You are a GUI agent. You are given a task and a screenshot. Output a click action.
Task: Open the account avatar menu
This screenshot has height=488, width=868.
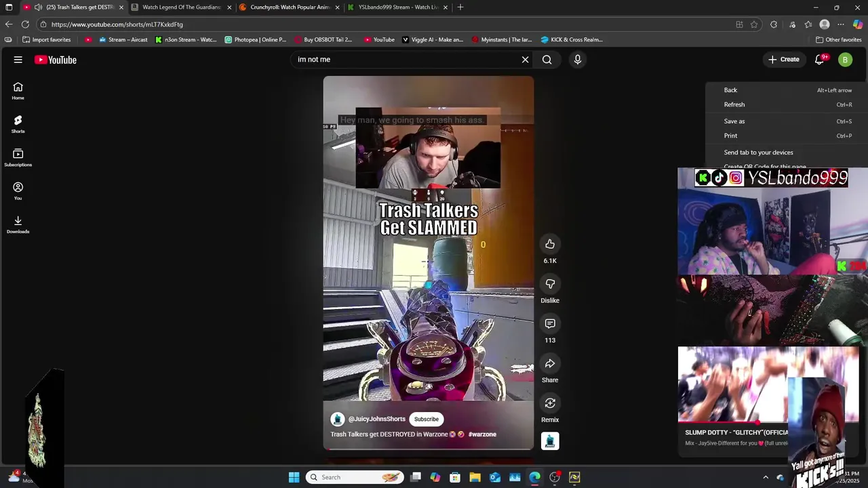click(845, 60)
